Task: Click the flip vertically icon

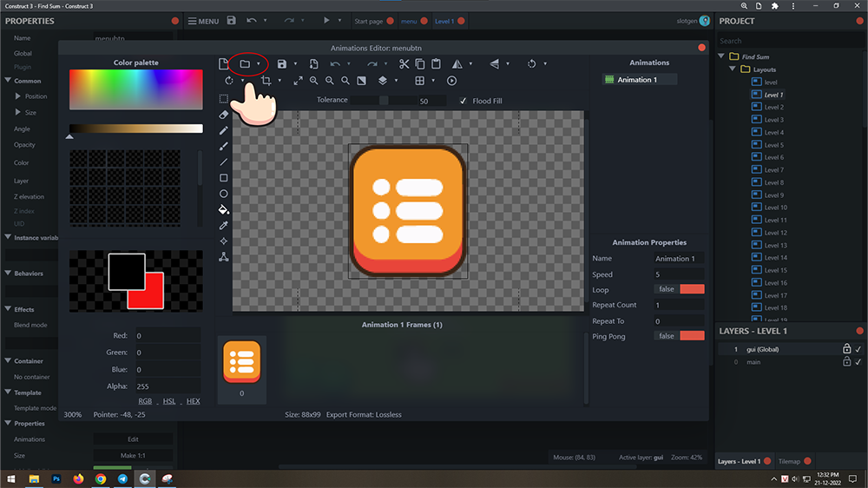Action: pyautogui.click(x=495, y=63)
